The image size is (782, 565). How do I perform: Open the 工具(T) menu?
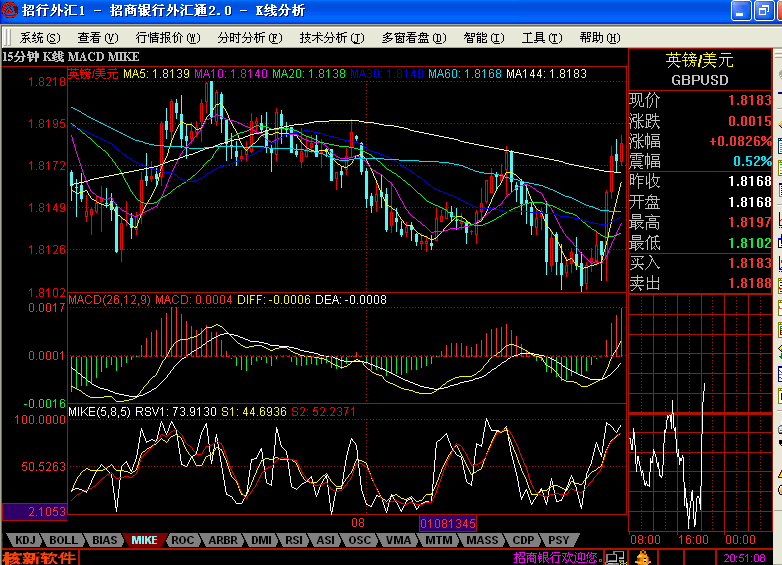[542, 38]
